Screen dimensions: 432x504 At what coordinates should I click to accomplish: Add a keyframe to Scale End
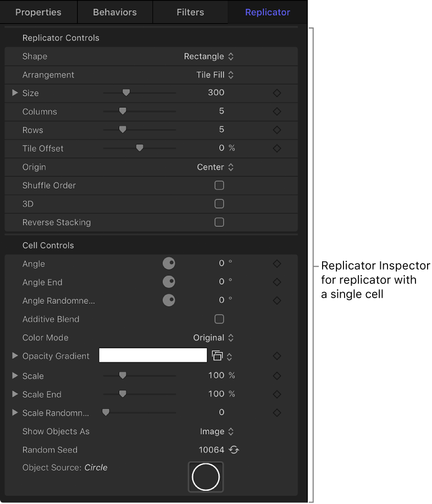(x=277, y=394)
